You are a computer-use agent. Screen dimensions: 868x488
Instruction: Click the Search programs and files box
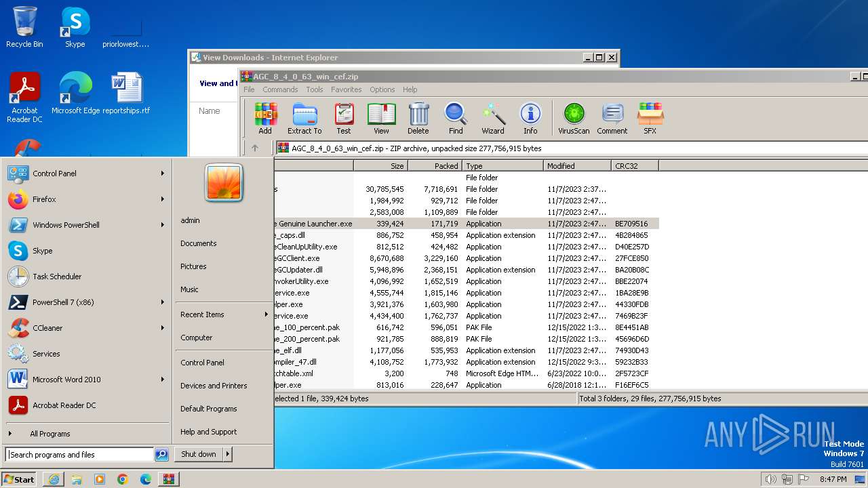point(79,455)
